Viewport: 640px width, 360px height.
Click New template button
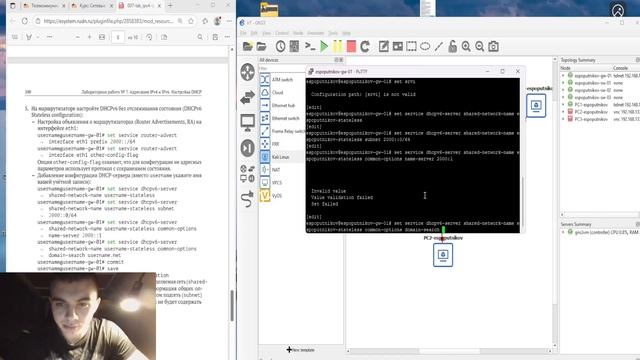point(301,350)
